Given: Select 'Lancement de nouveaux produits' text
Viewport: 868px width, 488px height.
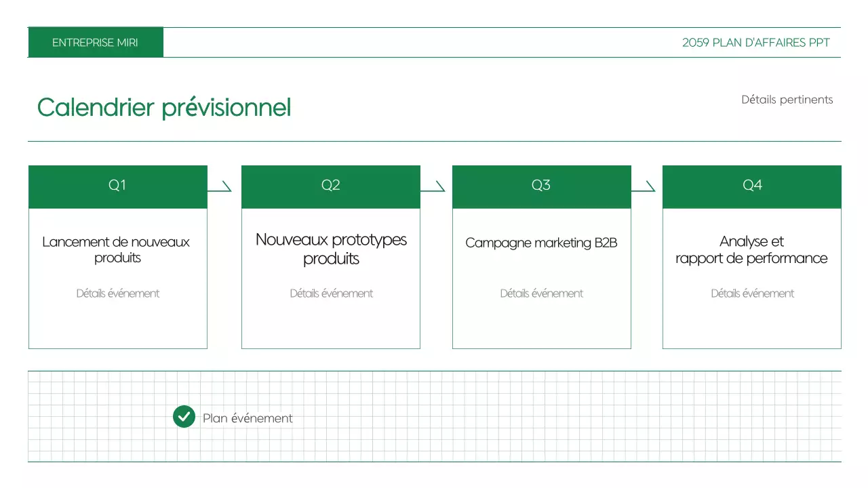Looking at the screenshot, I should point(117,249).
